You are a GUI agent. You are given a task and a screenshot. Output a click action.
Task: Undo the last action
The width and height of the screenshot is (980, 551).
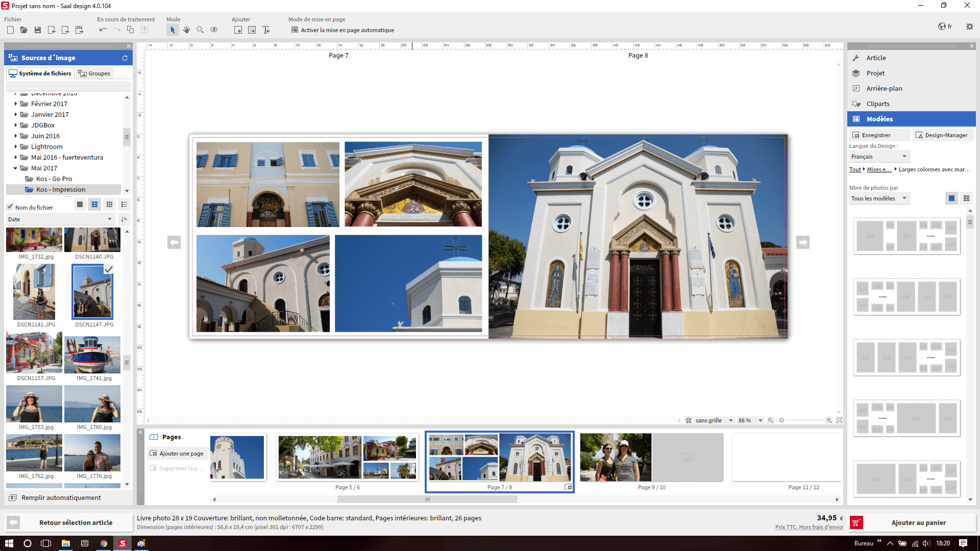[103, 30]
